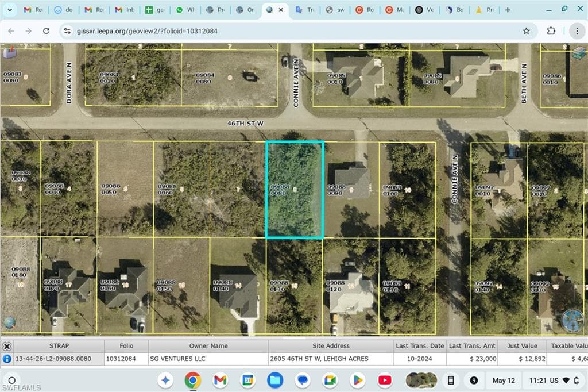Viewport: 588px width, 392px height.
Task: Click parcel label 09085 0010
Action: (336, 79)
